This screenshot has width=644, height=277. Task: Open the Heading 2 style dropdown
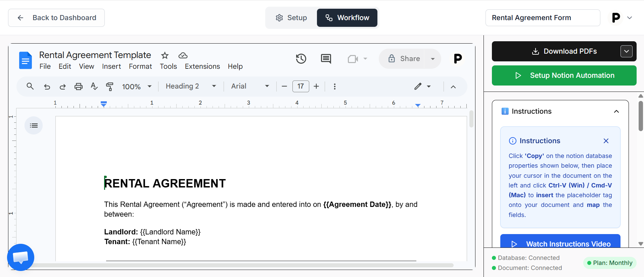pos(191,87)
